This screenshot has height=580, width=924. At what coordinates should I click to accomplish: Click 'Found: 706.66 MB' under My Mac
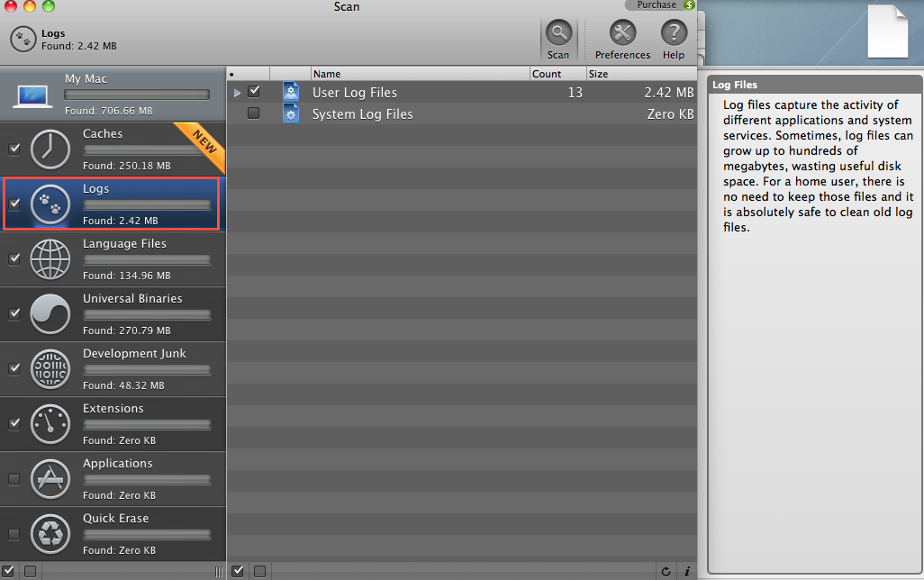point(108,111)
